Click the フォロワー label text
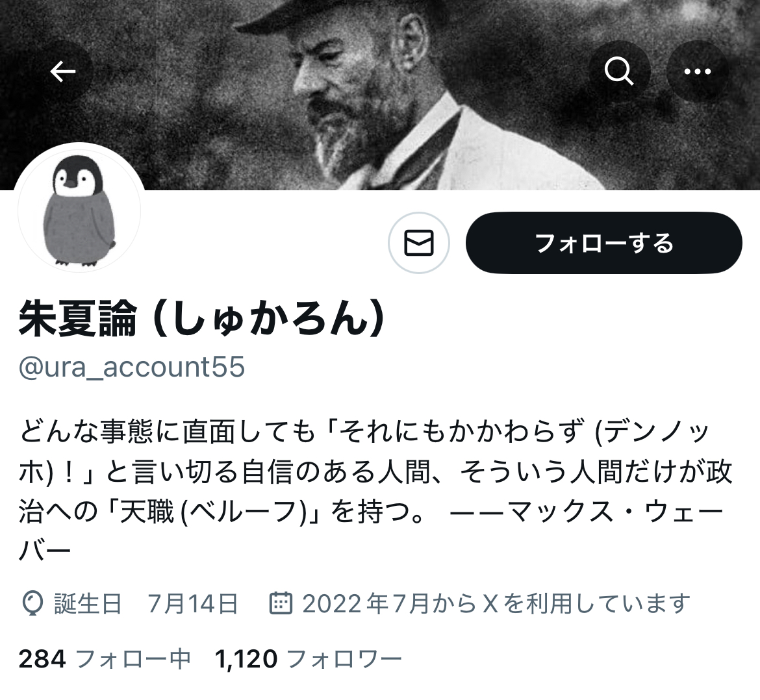 pyautogui.click(x=345, y=659)
